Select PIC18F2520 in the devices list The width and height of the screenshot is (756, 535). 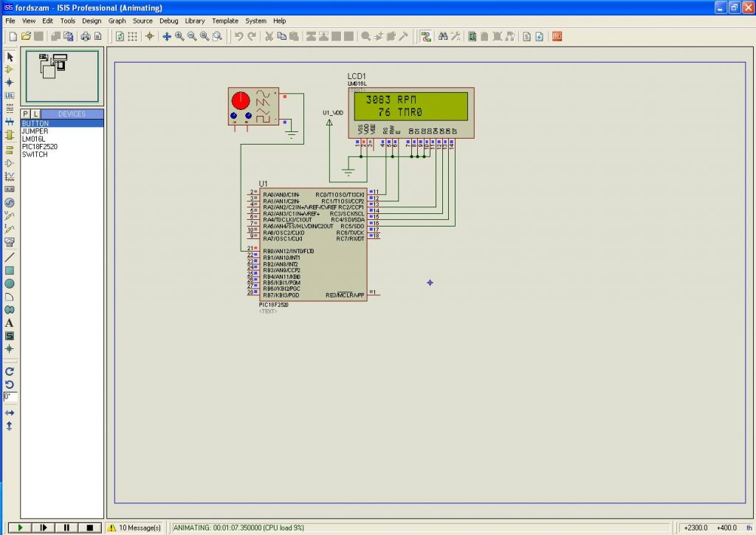[39, 147]
